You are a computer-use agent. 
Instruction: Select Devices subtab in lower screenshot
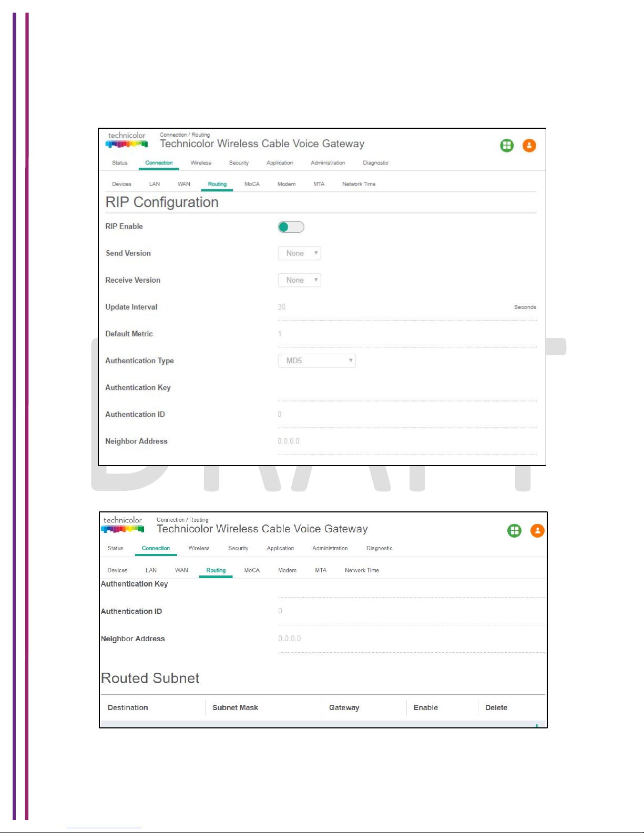(117, 570)
